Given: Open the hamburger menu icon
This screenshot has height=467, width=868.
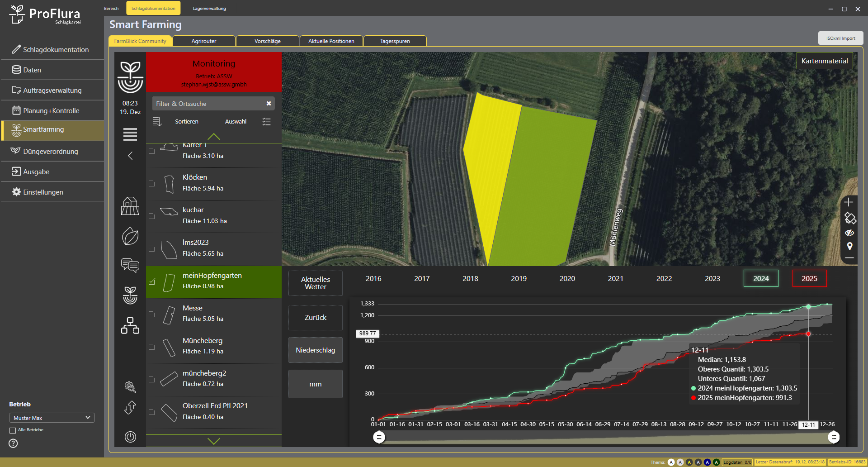Looking at the screenshot, I should click(130, 134).
